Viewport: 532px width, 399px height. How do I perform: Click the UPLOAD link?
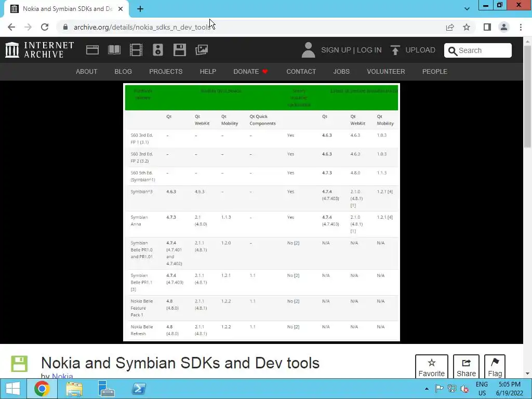point(420,50)
